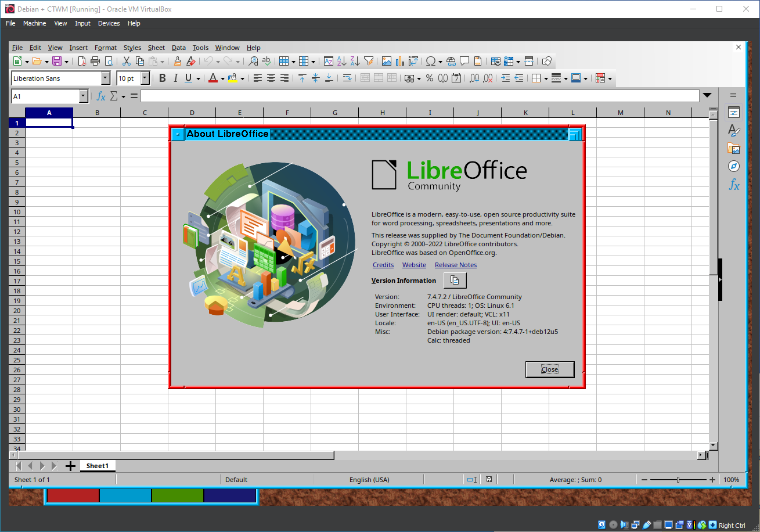
Task: Open the Tools menu
Action: [200, 48]
